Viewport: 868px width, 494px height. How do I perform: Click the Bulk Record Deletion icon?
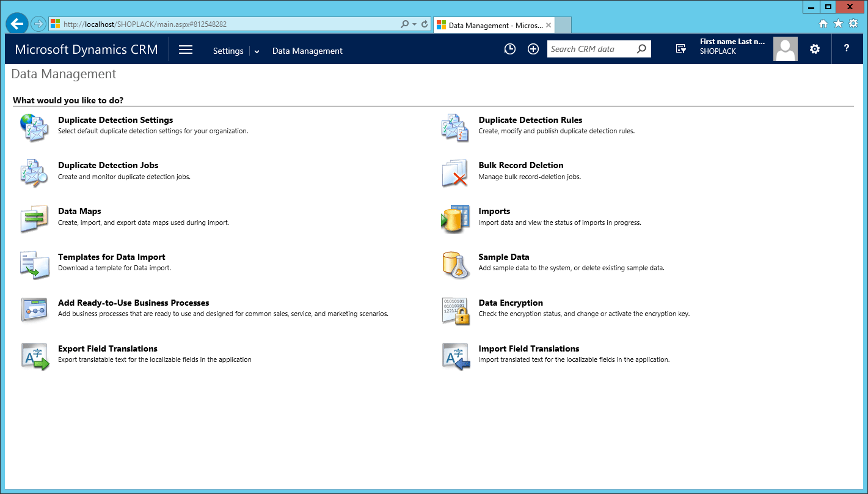tap(455, 172)
